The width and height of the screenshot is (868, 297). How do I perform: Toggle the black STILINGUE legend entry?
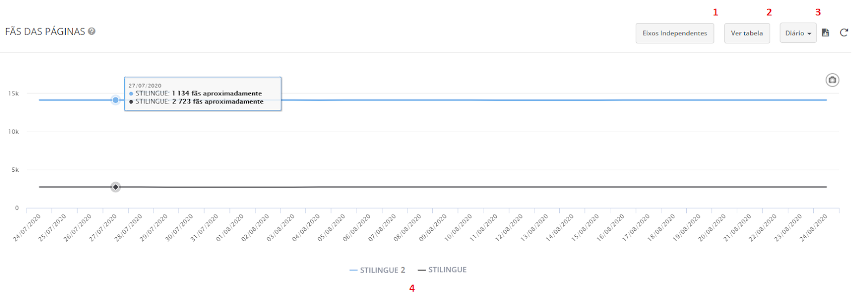pyautogui.click(x=442, y=269)
